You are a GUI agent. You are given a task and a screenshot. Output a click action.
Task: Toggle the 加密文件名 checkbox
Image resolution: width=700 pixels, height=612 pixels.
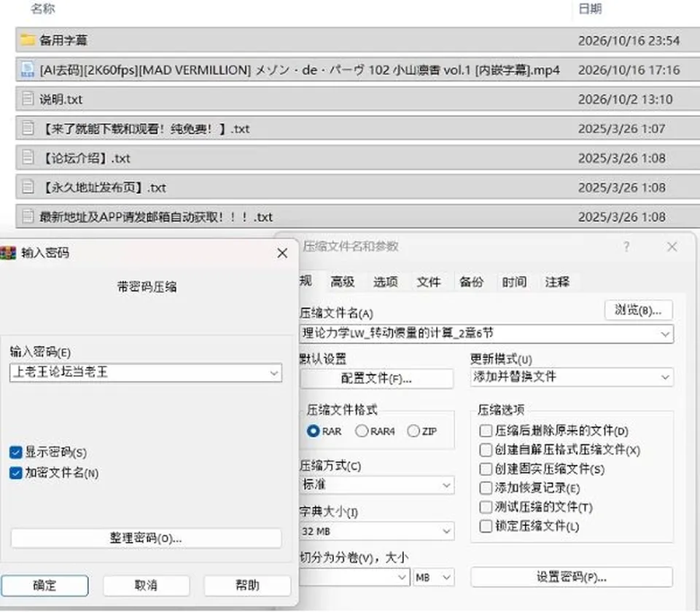coord(15,473)
